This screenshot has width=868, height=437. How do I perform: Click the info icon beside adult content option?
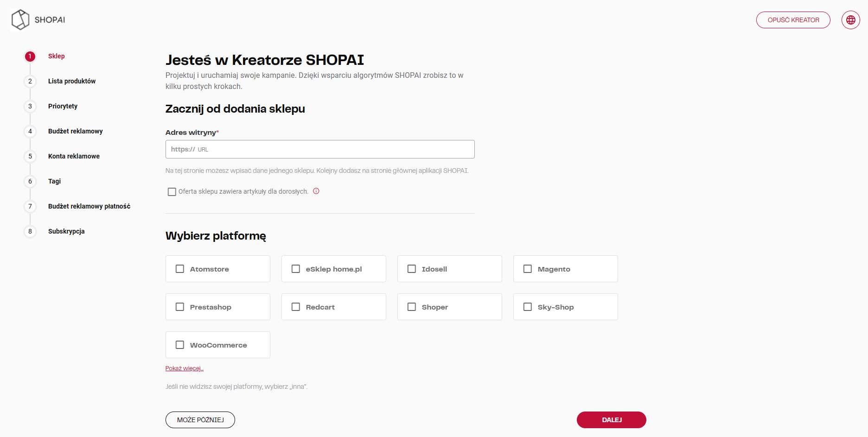[x=316, y=191]
